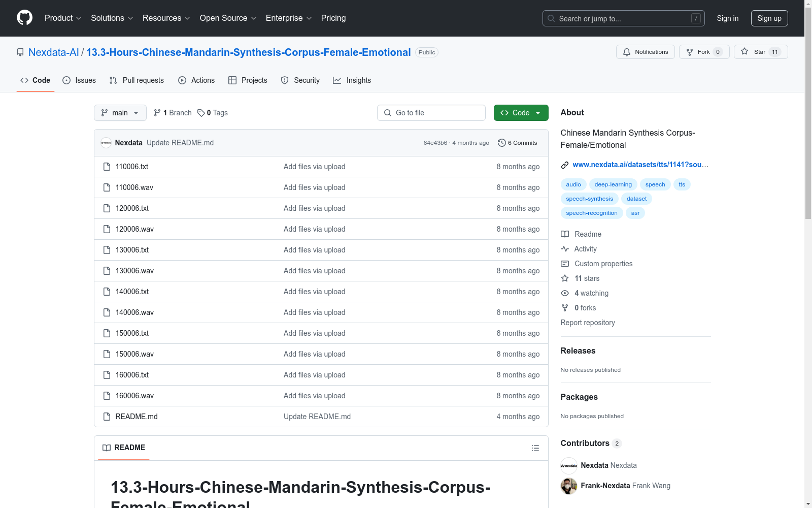Screen dimensions: 812x508
Task: Open file 160006.txt
Action: point(132,375)
